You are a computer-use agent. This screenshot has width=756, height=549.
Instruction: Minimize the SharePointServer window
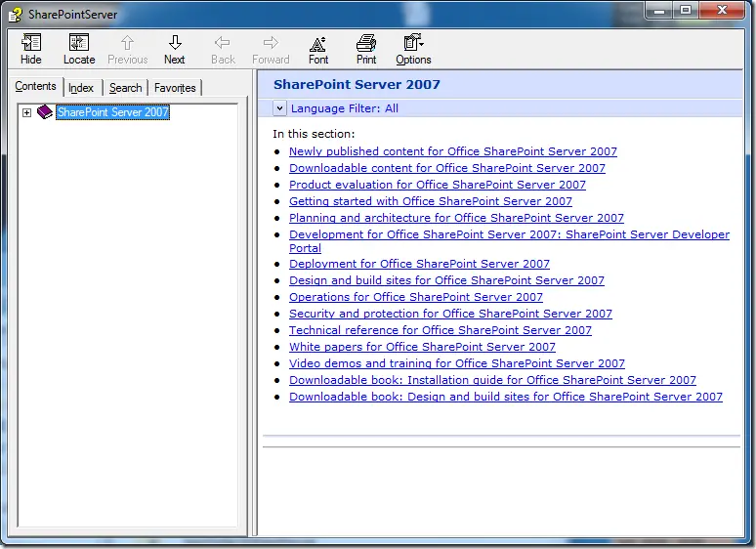tap(659, 11)
